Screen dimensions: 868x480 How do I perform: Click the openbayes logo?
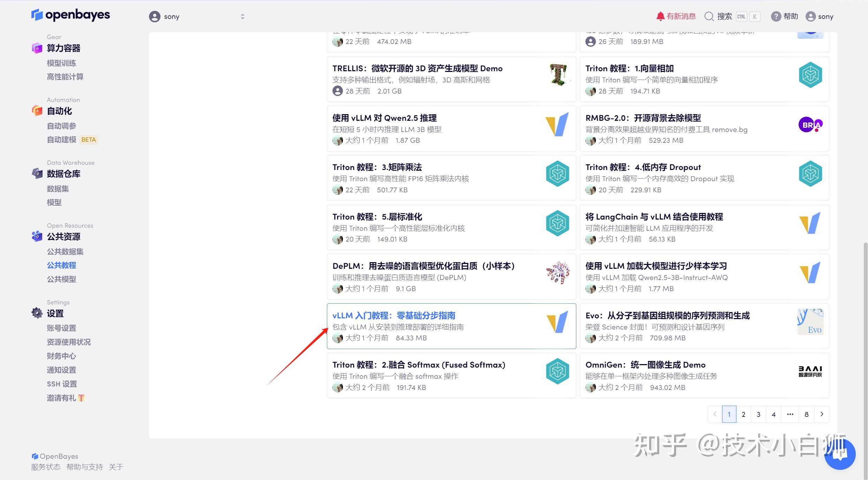70,15
